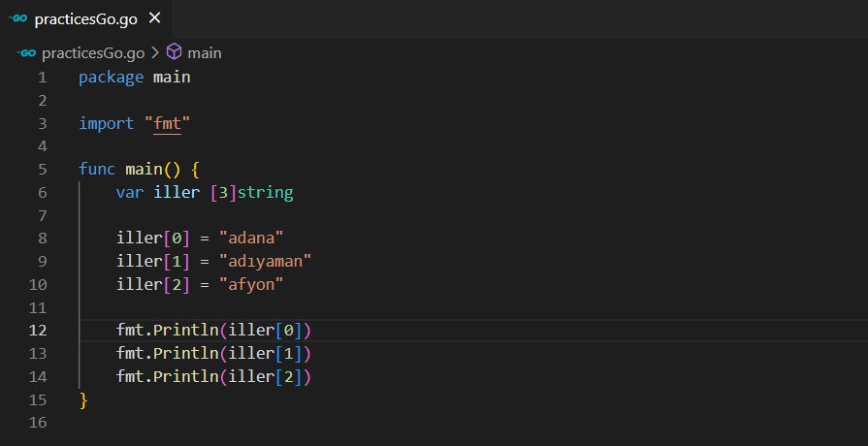Image resolution: width=868 pixels, height=446 pixels.
Task: Click Println on line 13
Action: coord(185,353)
